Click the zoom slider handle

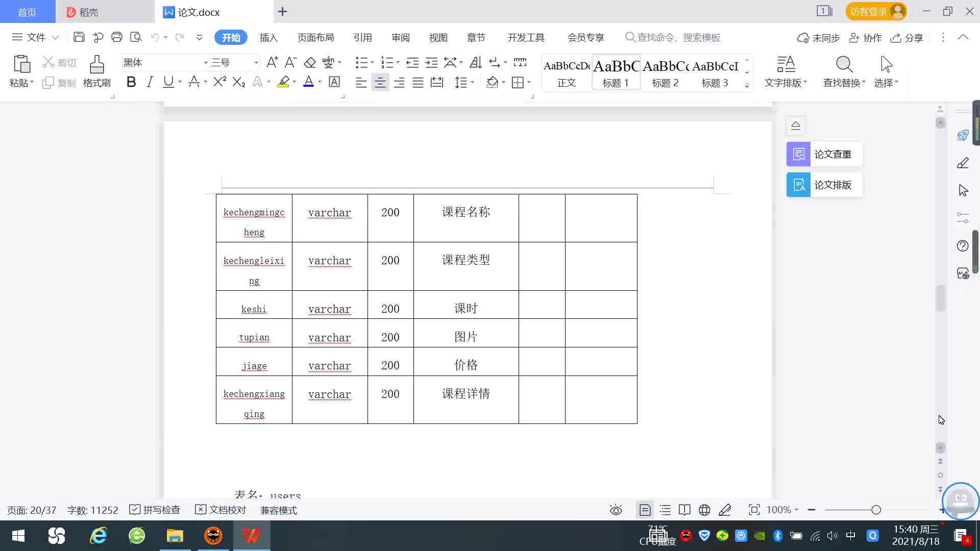coord(876,510)
